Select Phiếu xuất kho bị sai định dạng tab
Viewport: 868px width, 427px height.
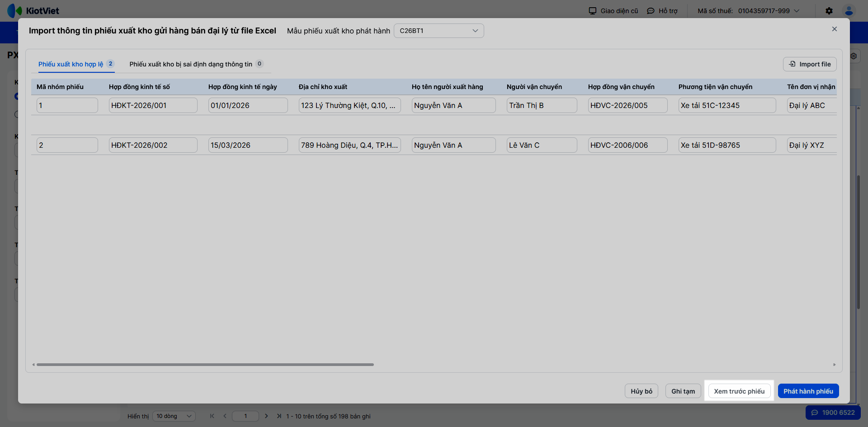coord(196,64)
